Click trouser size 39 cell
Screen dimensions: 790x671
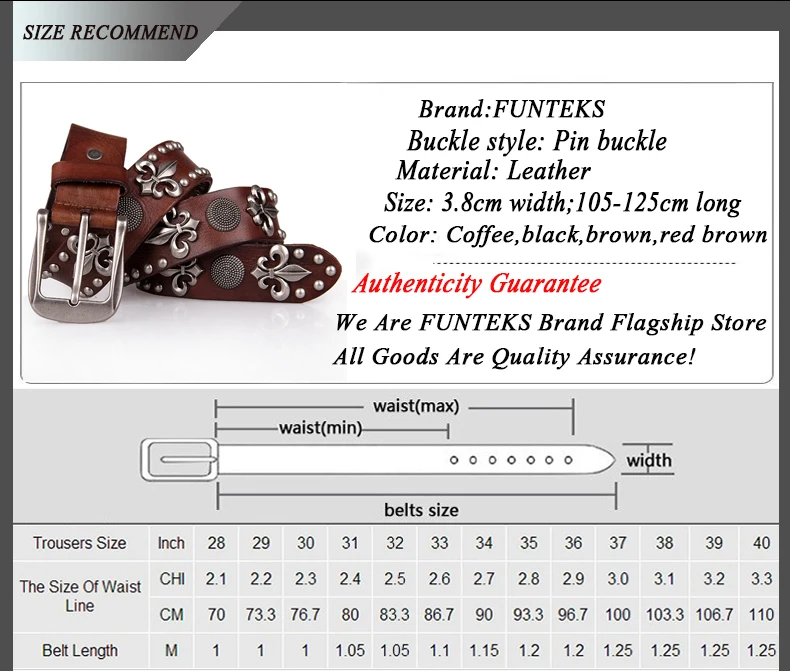tap(714, 543)
